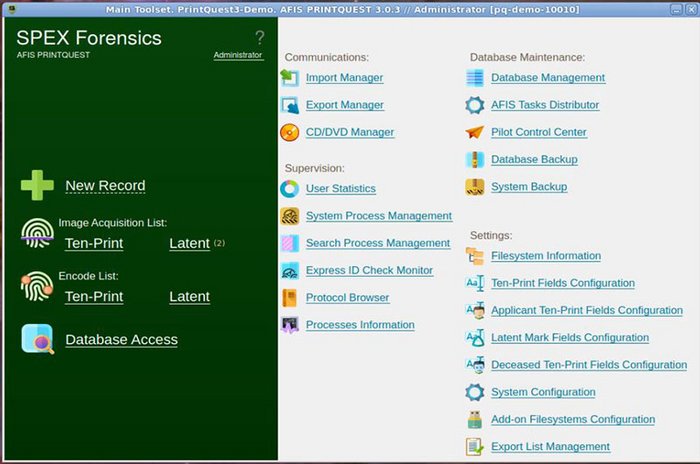Open the Import Manager link
Viewport: 700px width, 464px height.
344,78
